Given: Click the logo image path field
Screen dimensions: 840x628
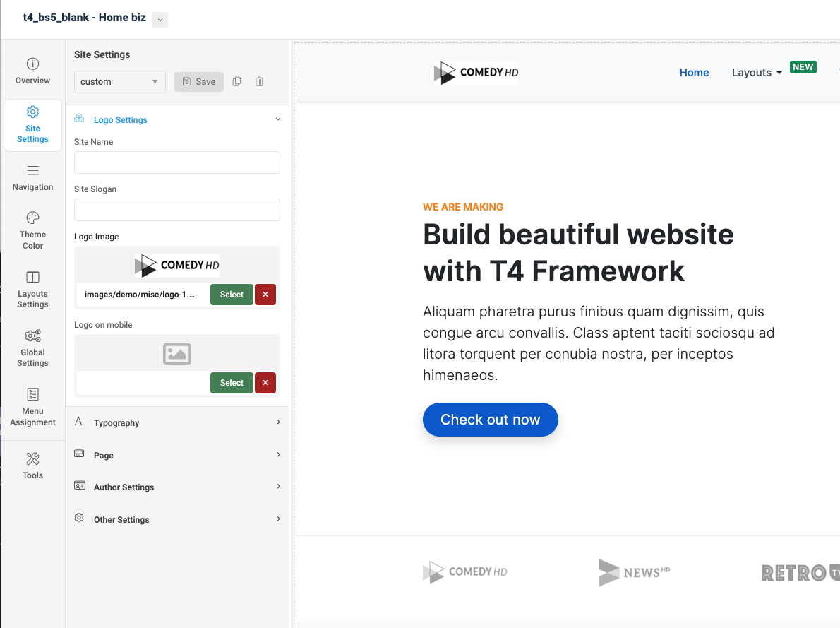Looking at the screenshot, I should (143, 295).
